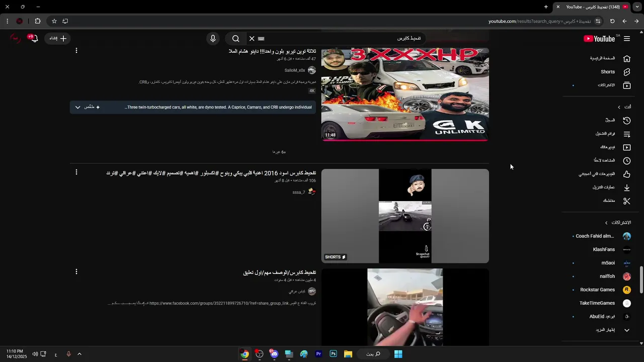Open the site info icon in address bar

pos(598,21)
